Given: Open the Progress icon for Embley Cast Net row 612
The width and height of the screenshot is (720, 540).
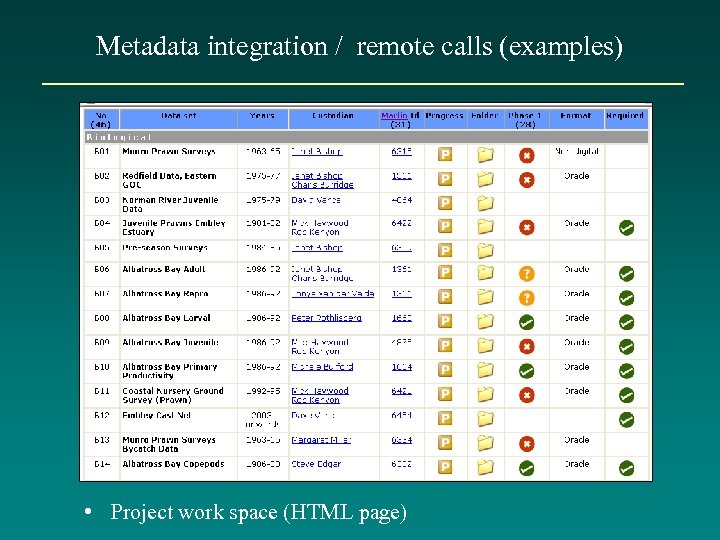Looking at the screenshot, I should (444, 418).
